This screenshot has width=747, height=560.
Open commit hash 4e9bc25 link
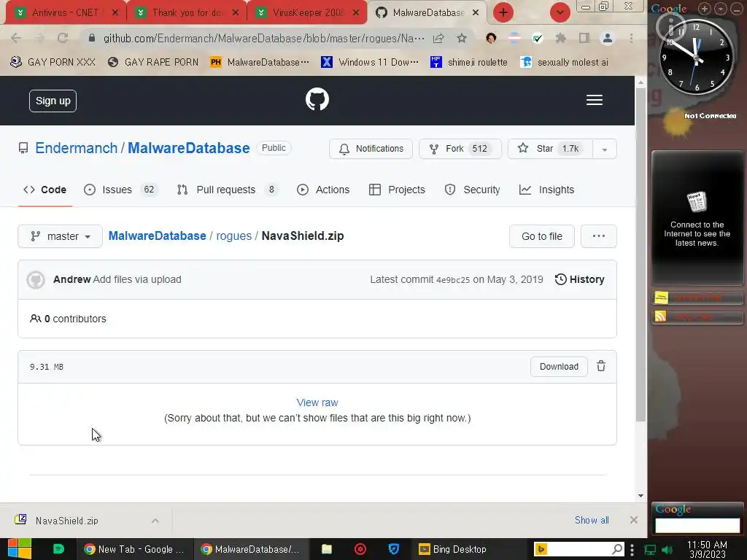453,280
